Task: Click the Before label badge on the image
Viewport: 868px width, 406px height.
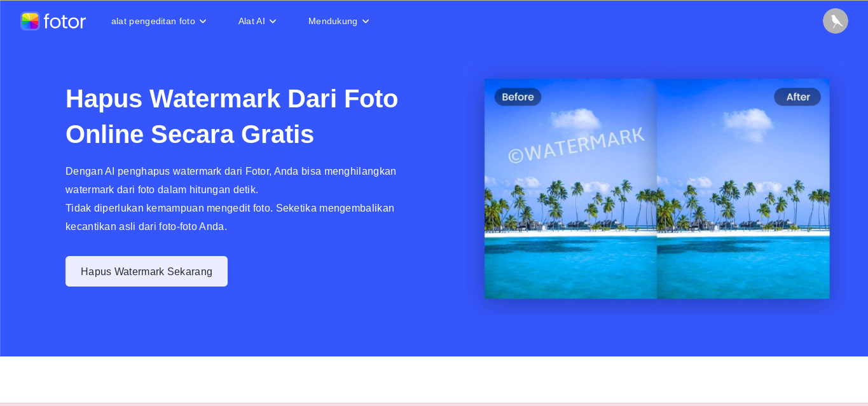Action: 518,97
